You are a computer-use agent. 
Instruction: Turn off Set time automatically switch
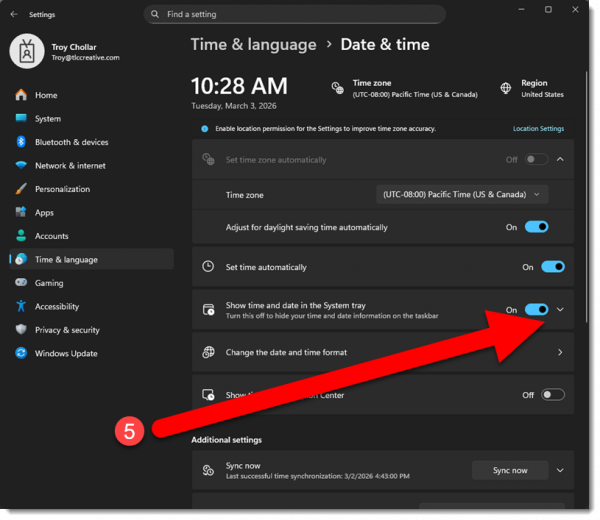553,267
